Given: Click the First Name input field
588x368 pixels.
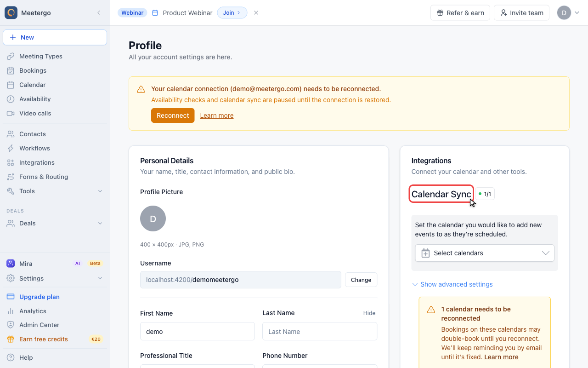Looking at the screenshot, I should click(x=198, y=331).
